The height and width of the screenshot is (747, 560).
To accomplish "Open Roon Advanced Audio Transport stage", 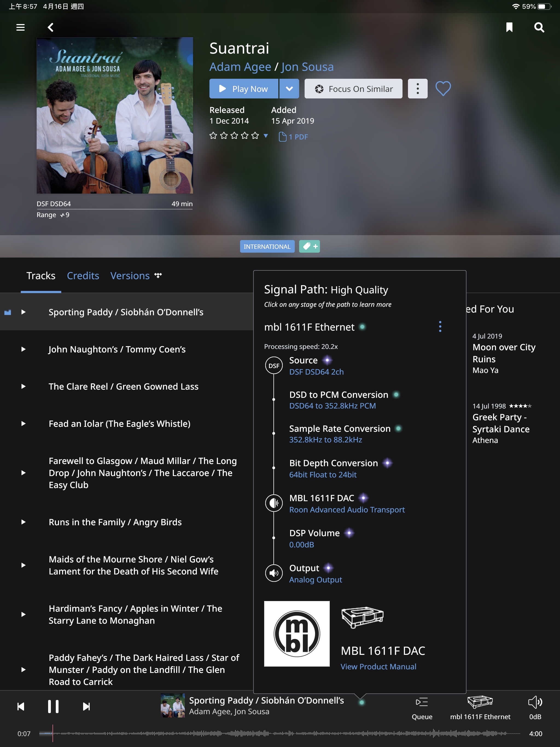I will (347, 510).
